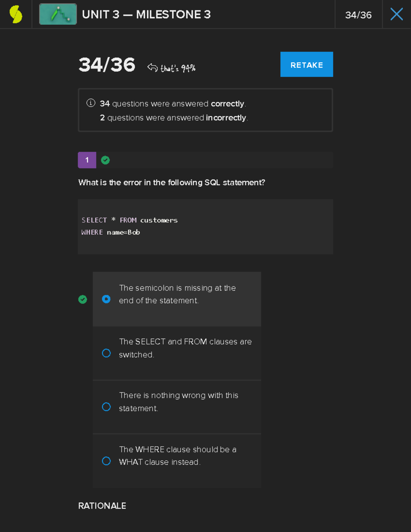Choose "SELECT and FROM clauses are switched" option
The height and width of the screenshot is (532, 411).
tap(106, 353)
